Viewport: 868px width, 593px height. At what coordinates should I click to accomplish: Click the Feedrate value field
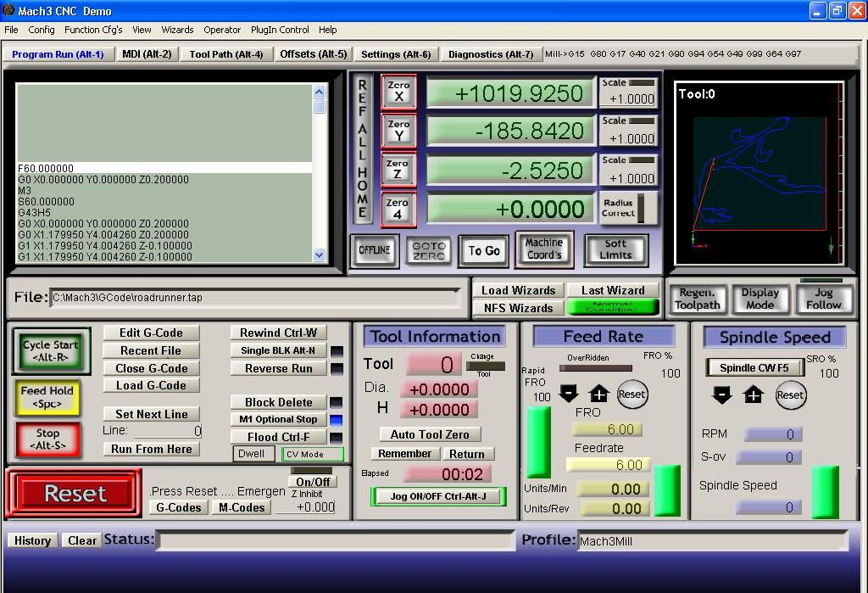click(x=608, y=465)
